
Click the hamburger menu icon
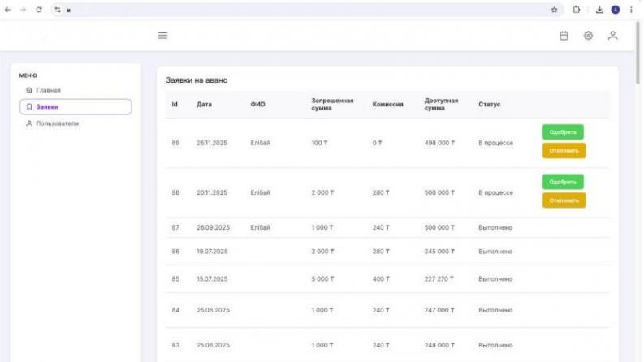pyautogui.click(x=162, y=36)
